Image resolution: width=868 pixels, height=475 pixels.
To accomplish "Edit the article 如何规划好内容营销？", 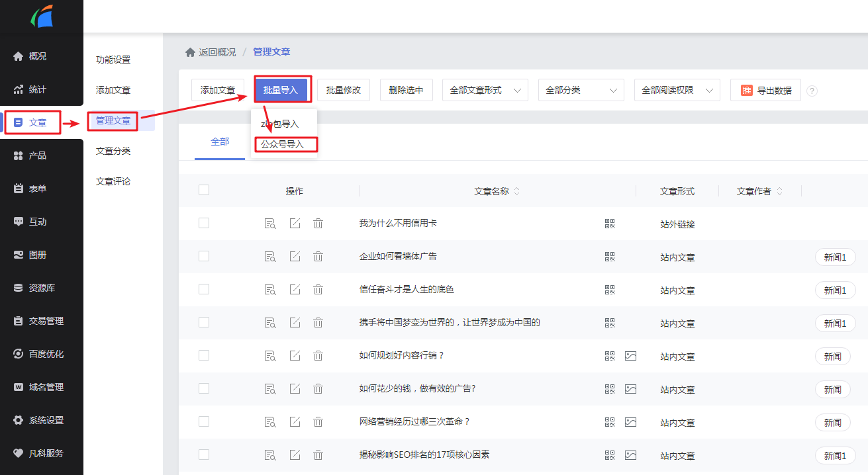I will coord(295,356).
